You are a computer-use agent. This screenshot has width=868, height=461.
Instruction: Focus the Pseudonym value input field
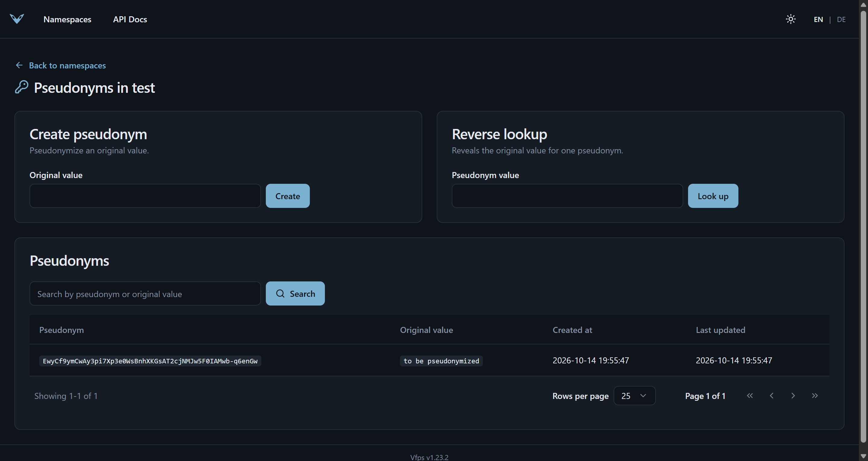(567, 196)
